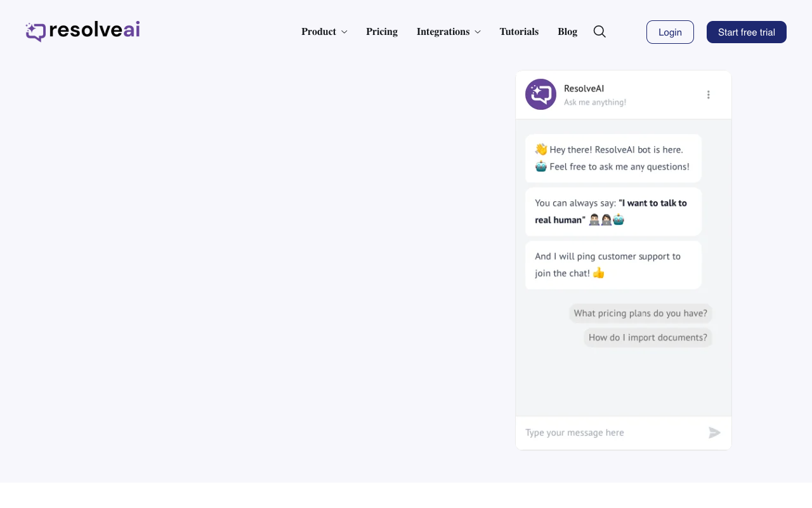Click the Start free trial button
The image size is (812, 508).
747,32
